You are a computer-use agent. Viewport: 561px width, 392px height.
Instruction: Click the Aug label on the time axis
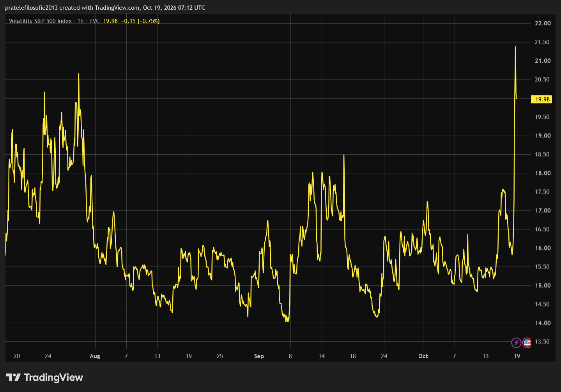(x=95, y=356)
